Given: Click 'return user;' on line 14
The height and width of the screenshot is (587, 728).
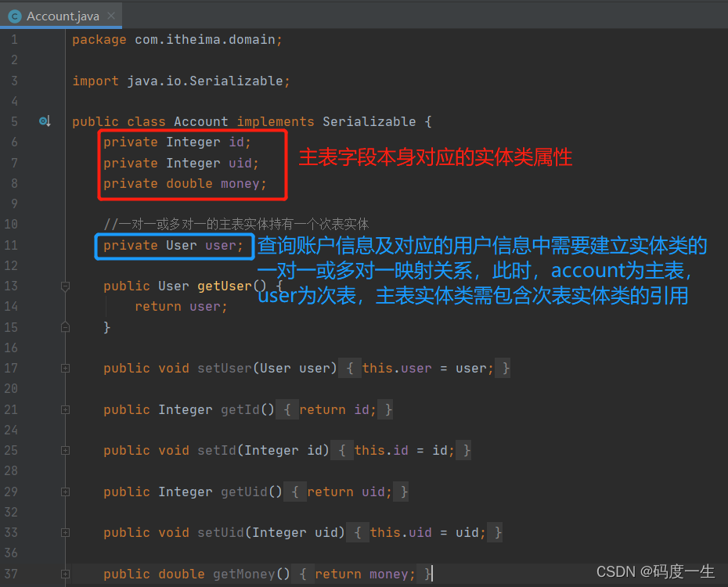Looking at the screenshot, I should [x=181, y=307].
